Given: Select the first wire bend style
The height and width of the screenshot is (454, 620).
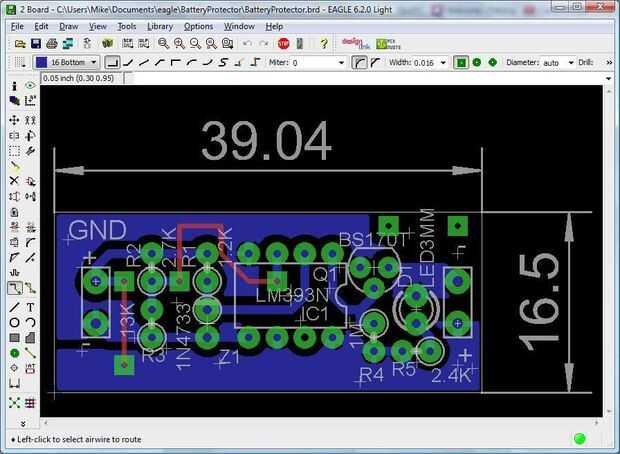Looking at the screenshot, I should (112, 62).
